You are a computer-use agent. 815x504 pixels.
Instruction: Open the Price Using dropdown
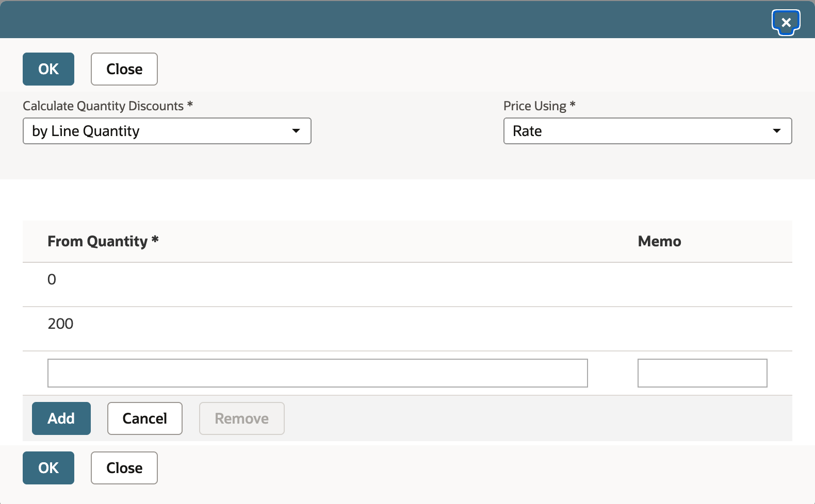(648, 131)
